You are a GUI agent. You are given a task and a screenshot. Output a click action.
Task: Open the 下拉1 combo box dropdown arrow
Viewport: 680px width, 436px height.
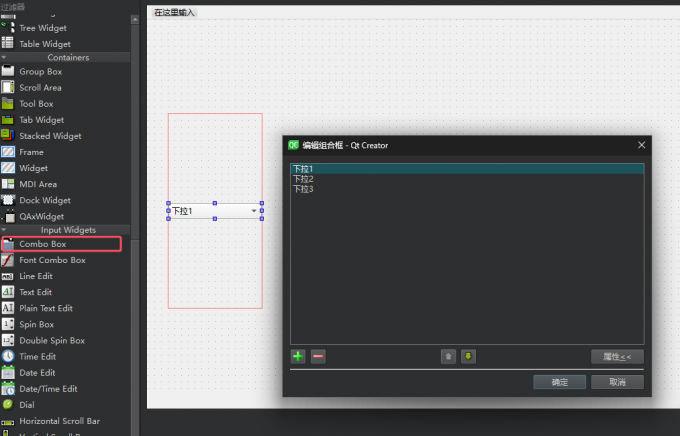click(x=253, y=211)
